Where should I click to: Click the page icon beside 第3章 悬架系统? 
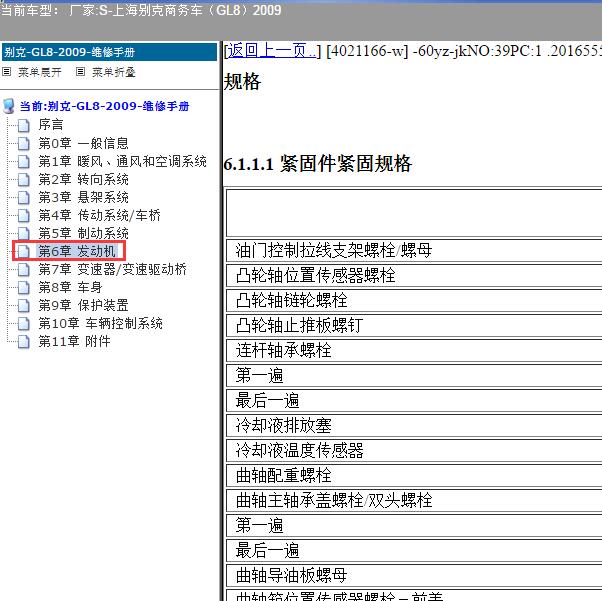point(23,197)
